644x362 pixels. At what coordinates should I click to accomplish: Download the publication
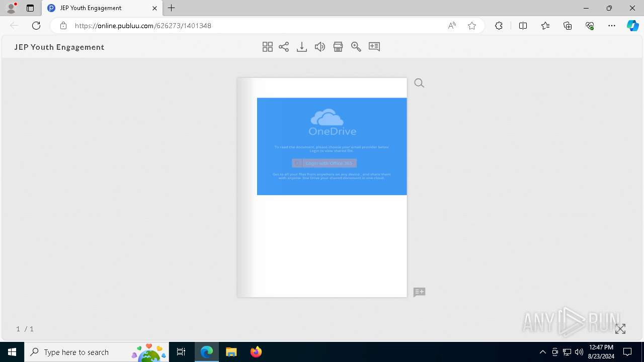tap(302, 47)
